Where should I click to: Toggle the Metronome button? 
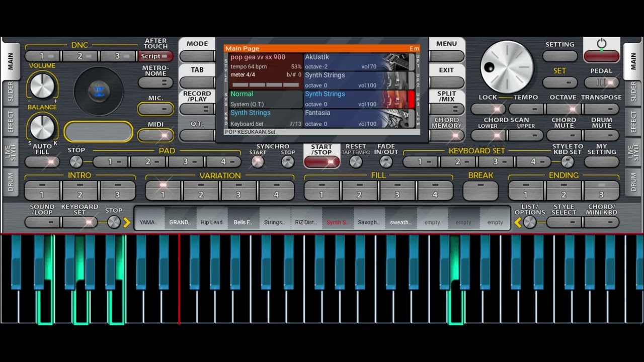(x=155, y=82)
